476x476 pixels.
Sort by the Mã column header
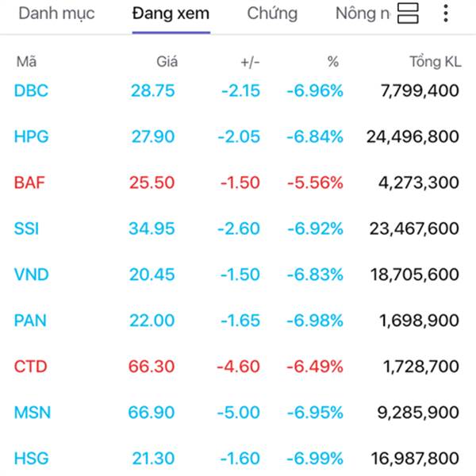coord(26,62)
